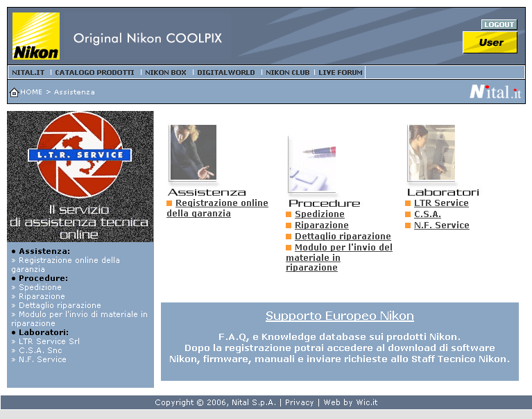532x419 pixels.
Task: Click the Nikon logo in header
Action: [x=36, y=36]
